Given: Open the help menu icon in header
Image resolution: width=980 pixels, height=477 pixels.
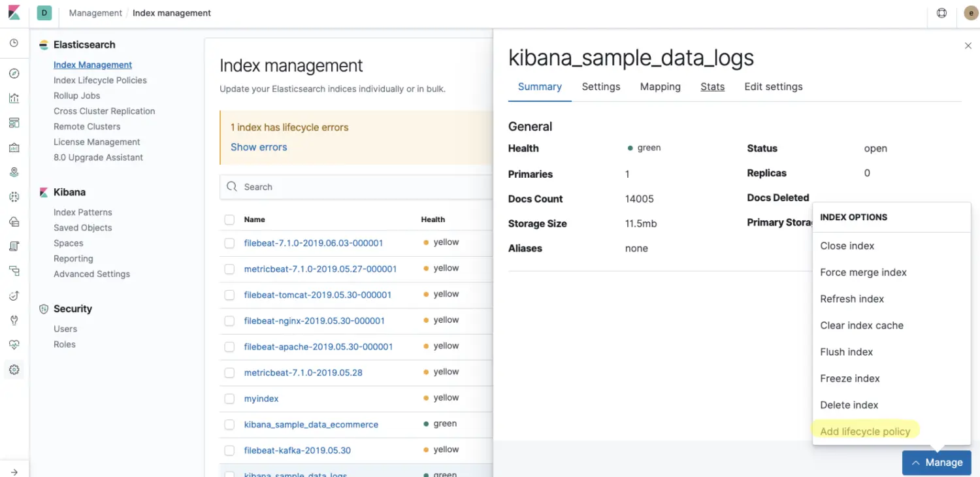Looking at the screenshot, I should point(941,13).
